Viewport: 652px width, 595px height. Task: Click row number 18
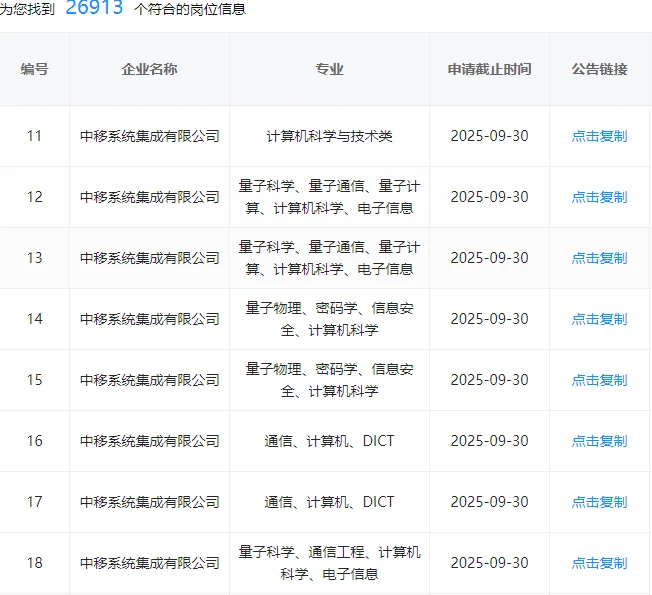(x=35, y=563)
